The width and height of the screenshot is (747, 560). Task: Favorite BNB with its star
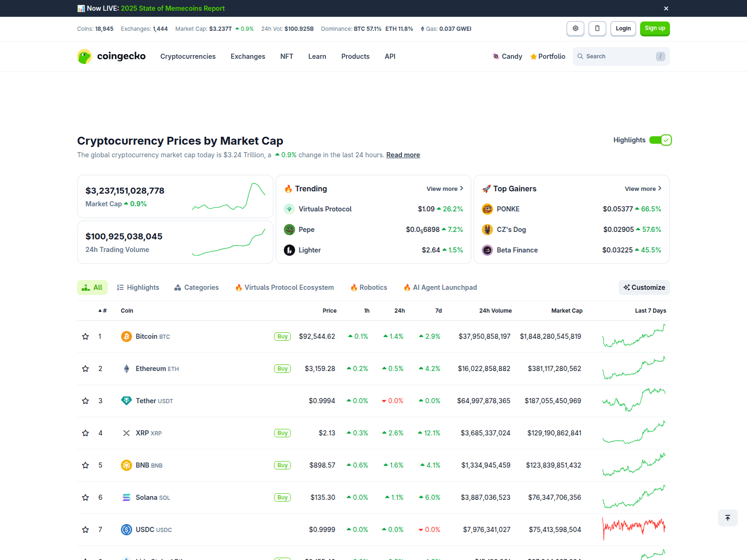tap(85, 465)
